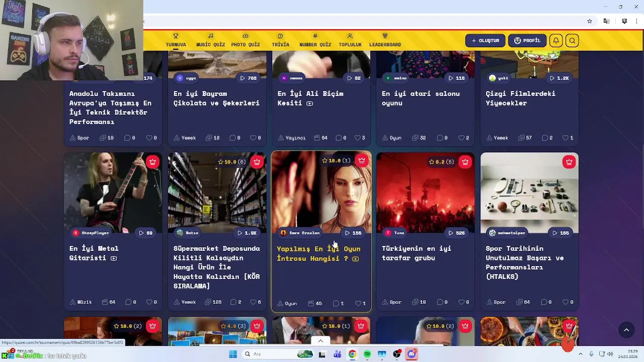
Task: Expand hidden system tray icons chevron
Action: point(580,354)
